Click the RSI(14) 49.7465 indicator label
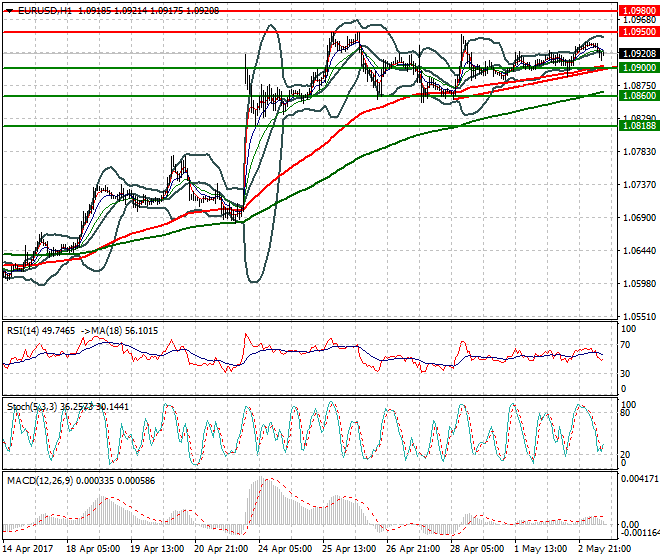The image size is (660, 560). point(41,331)
